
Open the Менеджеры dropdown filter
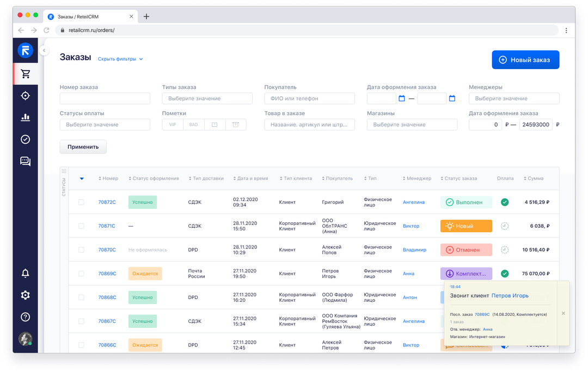513,99
